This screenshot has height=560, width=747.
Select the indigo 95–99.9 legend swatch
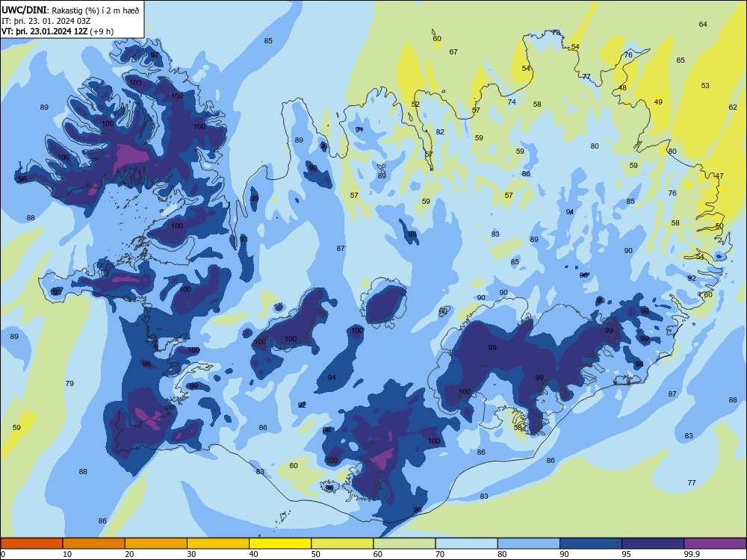(653, 544)
